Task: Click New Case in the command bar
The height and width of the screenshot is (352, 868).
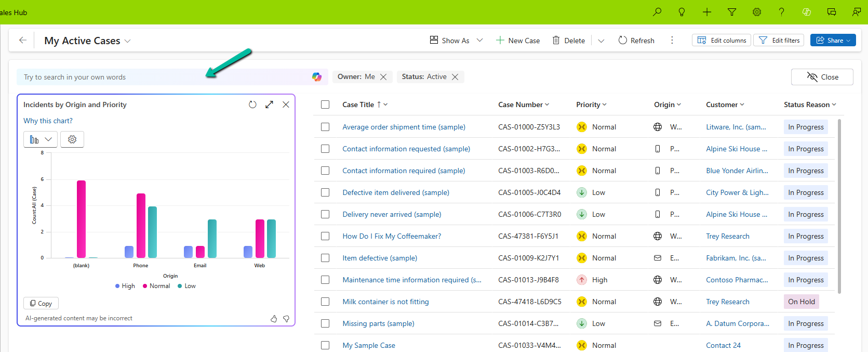Action: point(518,41)
